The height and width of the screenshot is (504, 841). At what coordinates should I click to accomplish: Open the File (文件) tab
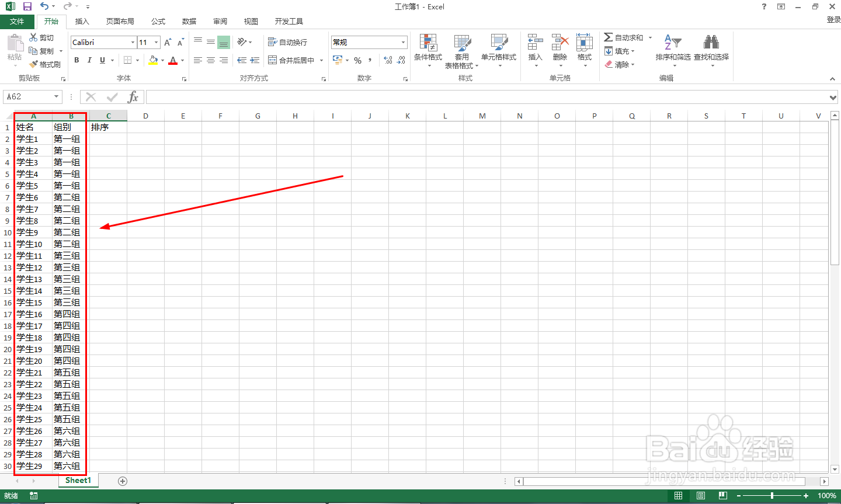click(17, 21)
